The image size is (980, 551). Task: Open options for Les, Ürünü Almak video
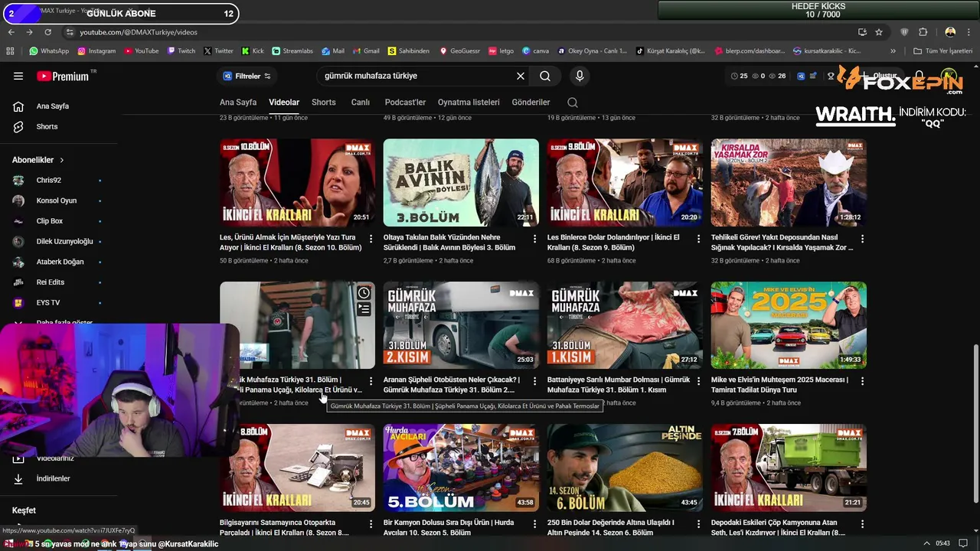coord(371,239)
